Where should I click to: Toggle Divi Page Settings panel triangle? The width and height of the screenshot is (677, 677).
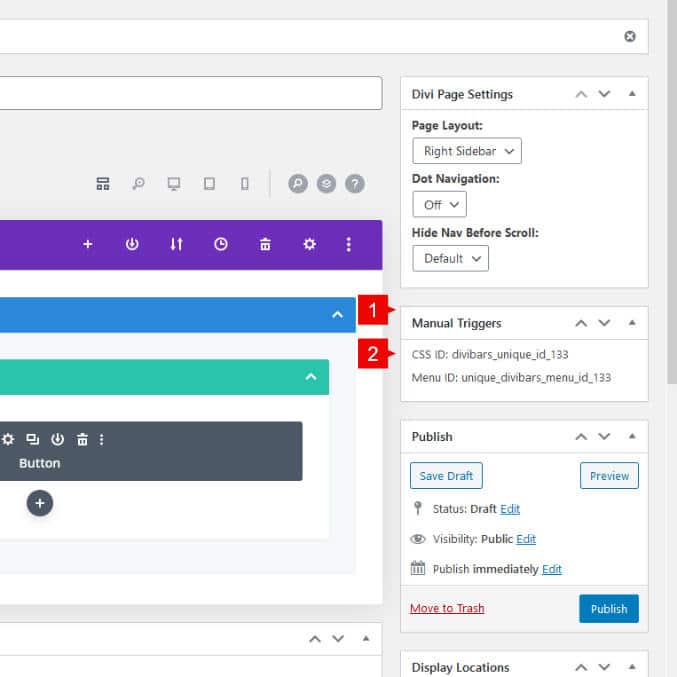(632, 94)
